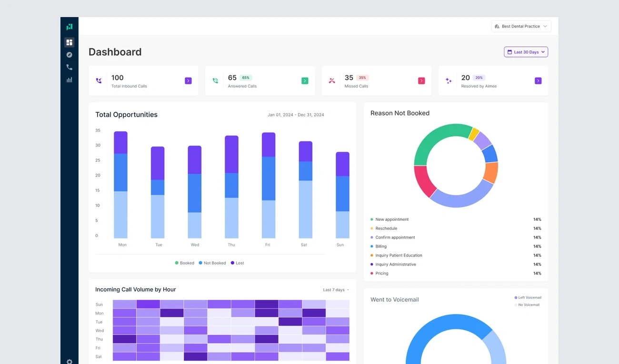The image size is (619, 364).
Task: Toggle the Booked legend item
Action: pos(185,263)
